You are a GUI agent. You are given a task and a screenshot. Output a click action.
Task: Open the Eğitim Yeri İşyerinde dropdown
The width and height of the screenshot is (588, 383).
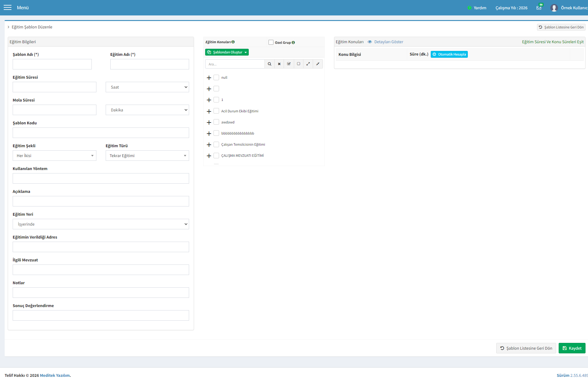[101, 224]
